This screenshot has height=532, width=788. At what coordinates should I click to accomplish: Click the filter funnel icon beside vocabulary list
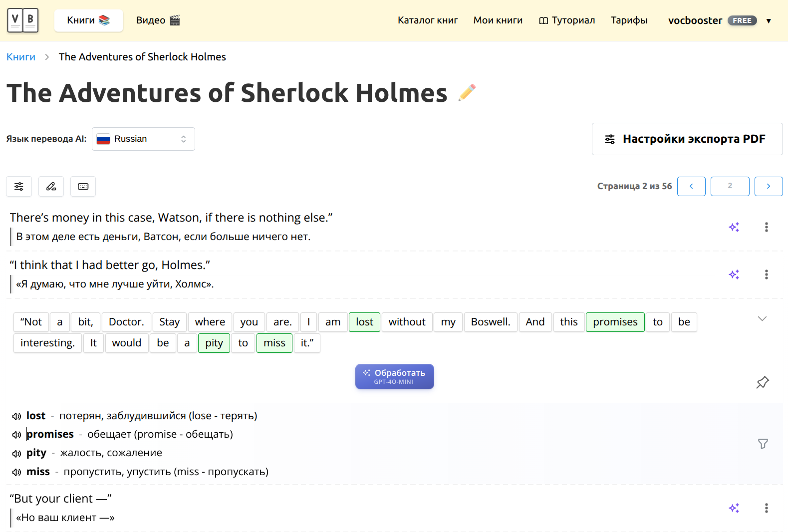point(763,444)
